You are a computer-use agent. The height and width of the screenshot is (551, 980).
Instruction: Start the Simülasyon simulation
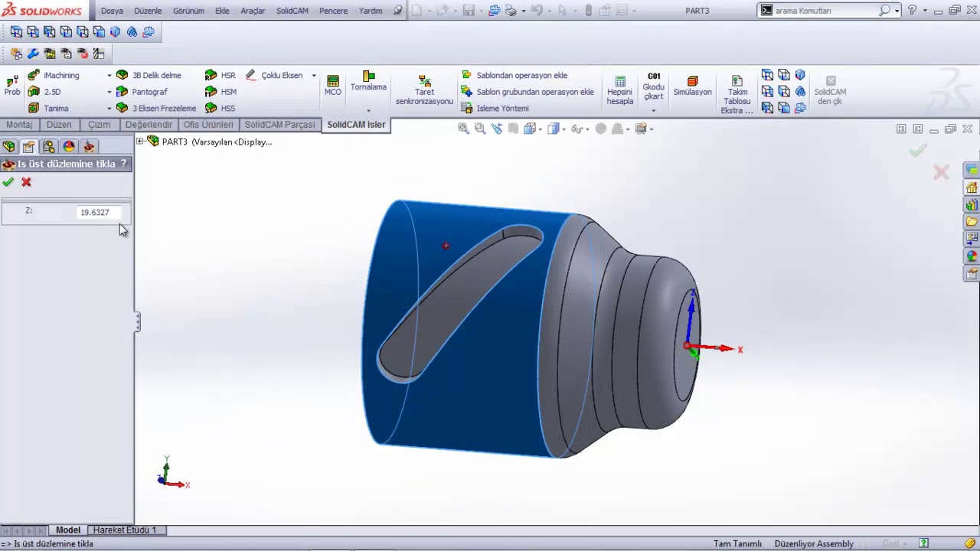[692, 86]
